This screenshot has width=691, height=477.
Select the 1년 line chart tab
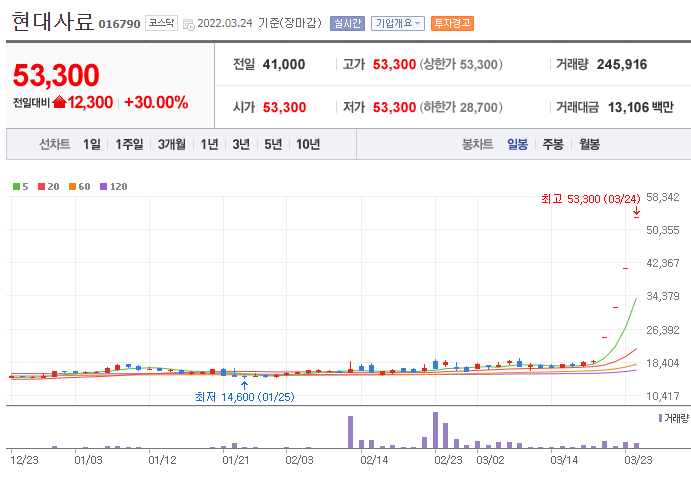tap(209, 144)
